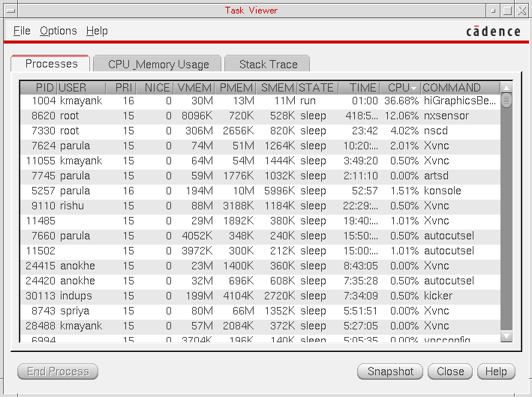Click the End Process button
This screenshot has width=532, height=397.
pos(58,371)
